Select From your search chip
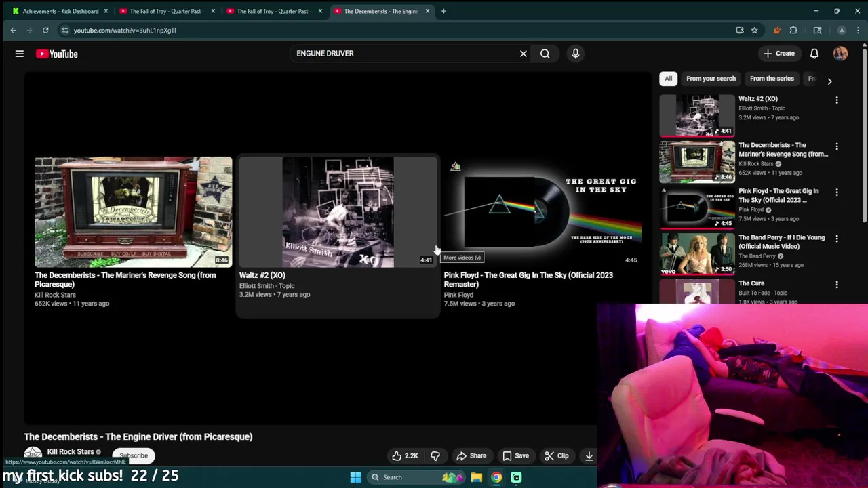 pyautogui.click(x=711, y=79)
